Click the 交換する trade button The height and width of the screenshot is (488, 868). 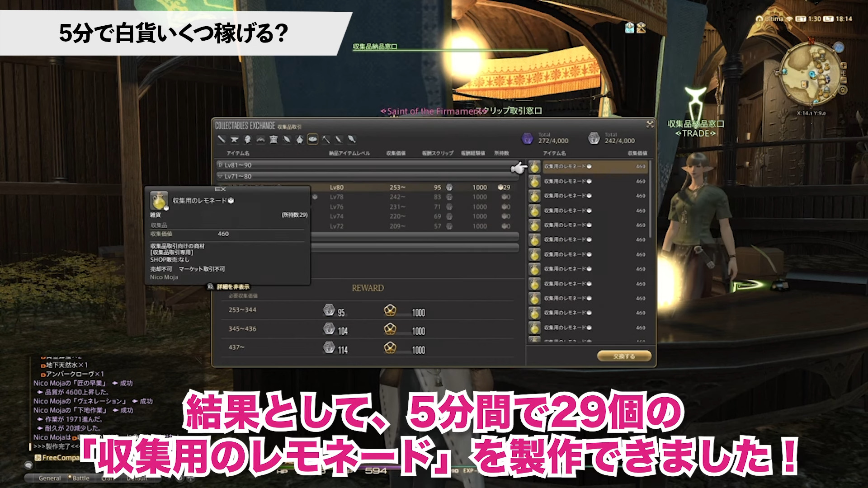(624, 356)
